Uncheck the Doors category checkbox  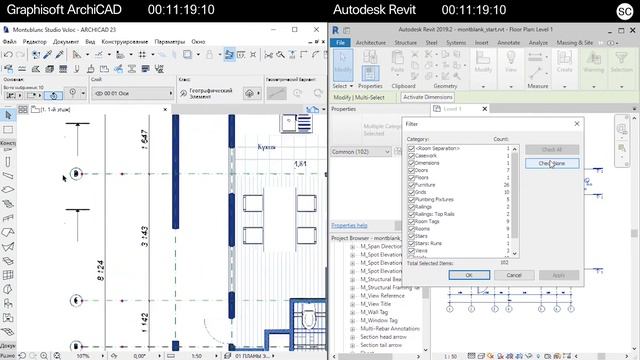[x=411, y=171]
